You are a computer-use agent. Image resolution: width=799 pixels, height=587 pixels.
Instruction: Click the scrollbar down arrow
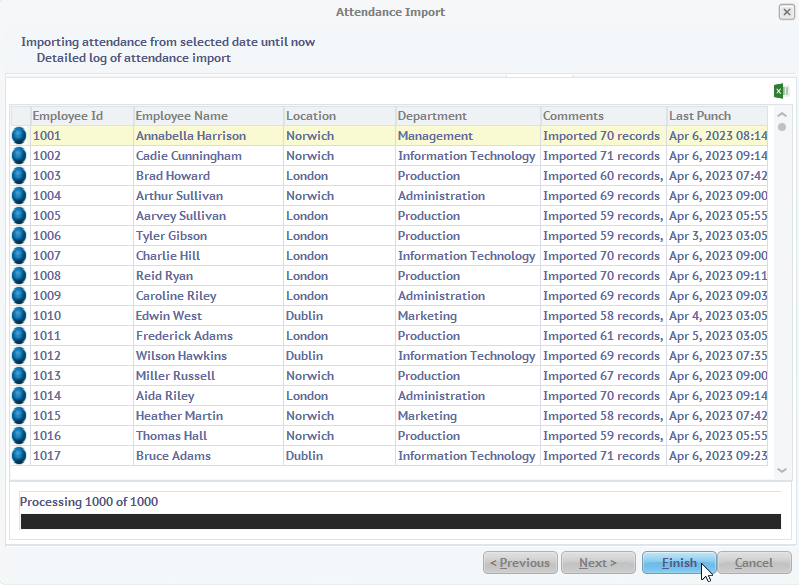pos(782,471)
